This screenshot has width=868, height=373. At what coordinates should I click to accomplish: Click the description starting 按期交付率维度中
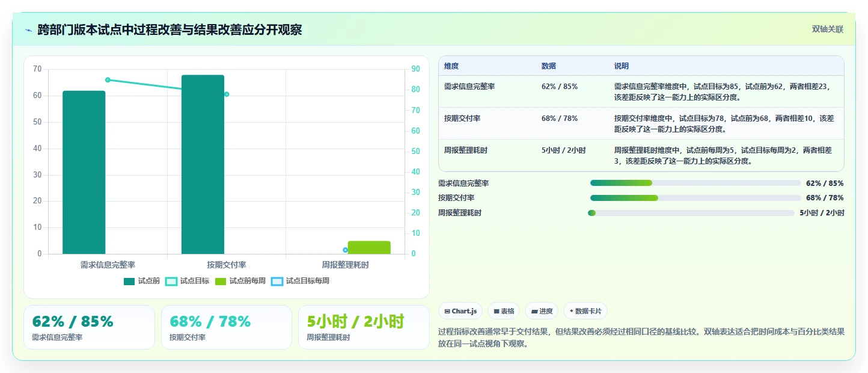click(x=724, y=123)
